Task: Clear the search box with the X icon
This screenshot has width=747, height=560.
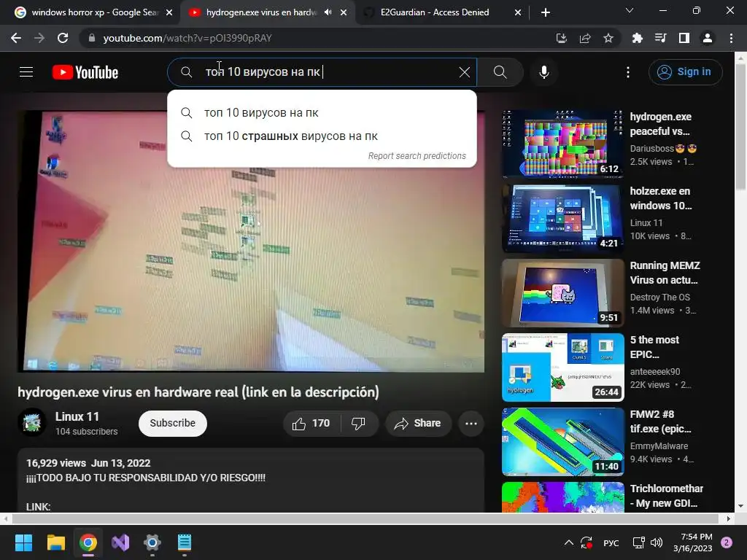Action: coord(464,72)
